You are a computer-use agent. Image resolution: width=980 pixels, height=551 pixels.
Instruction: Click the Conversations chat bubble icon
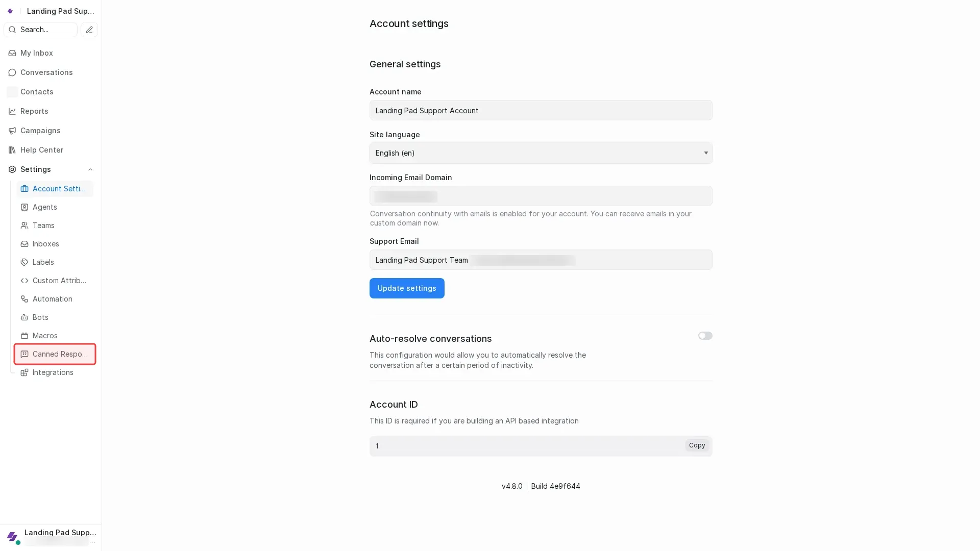pyautogui.click(x=12, y=72)
